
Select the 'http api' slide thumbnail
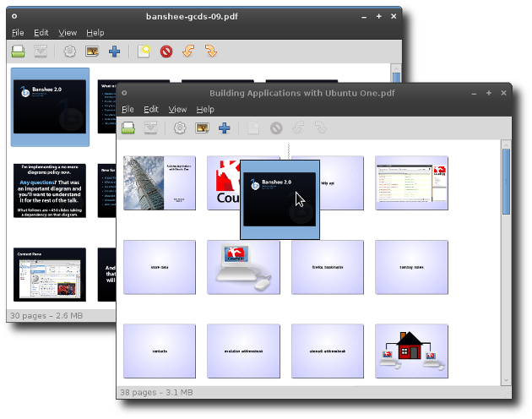[342, 183]
